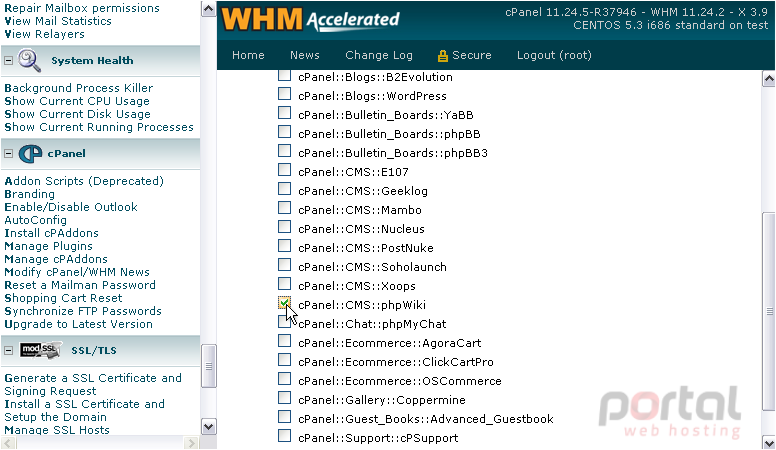Click the modSSL icon in sidebar

click(41, 350)
